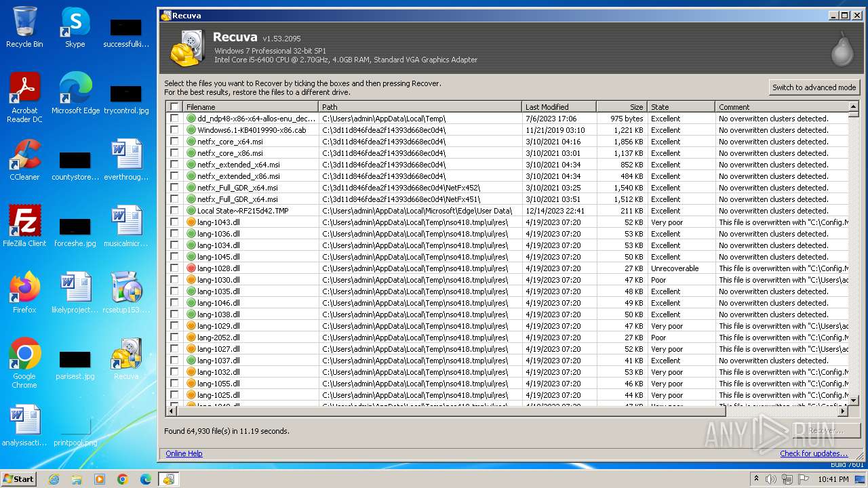Image resolution: width=868 pixels, height=488 pixels.
Task: Click the Recover button
Action: pyautogui.click(x=825, y=430)
